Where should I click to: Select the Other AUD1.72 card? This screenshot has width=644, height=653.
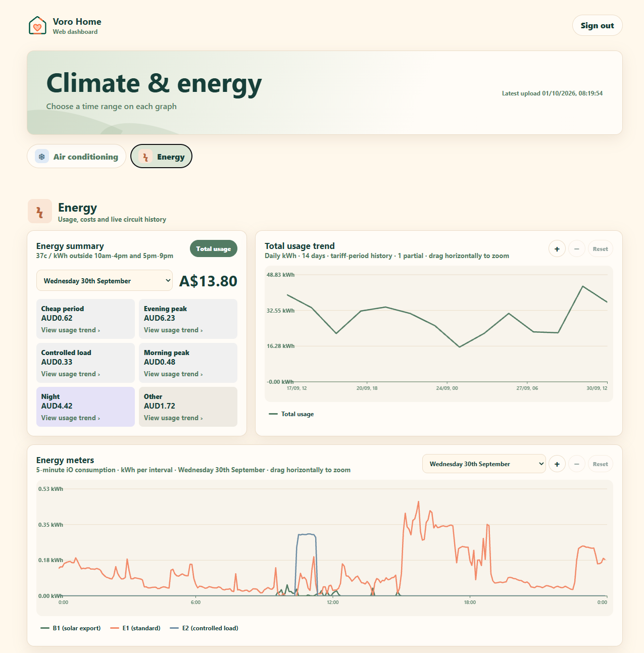188,407
